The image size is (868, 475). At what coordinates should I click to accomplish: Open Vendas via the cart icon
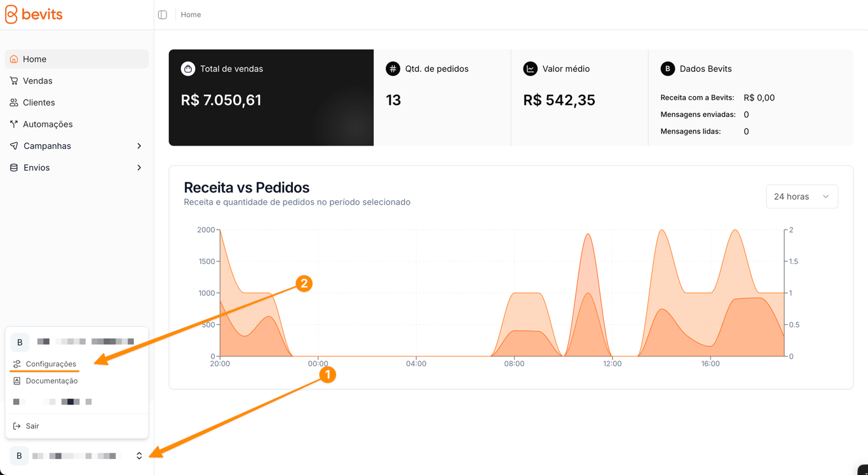point(14,81)
